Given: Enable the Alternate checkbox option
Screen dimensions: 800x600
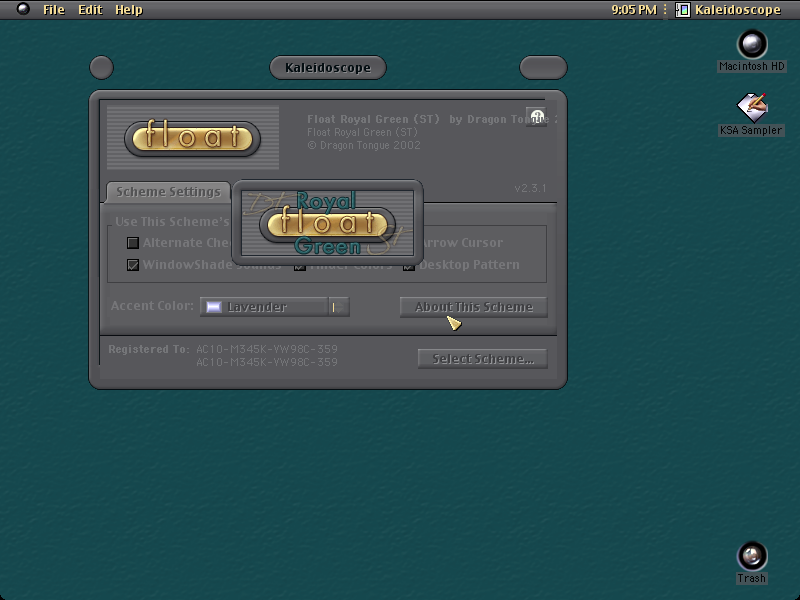Looking at the screenshot, I should tap(133, 243).
